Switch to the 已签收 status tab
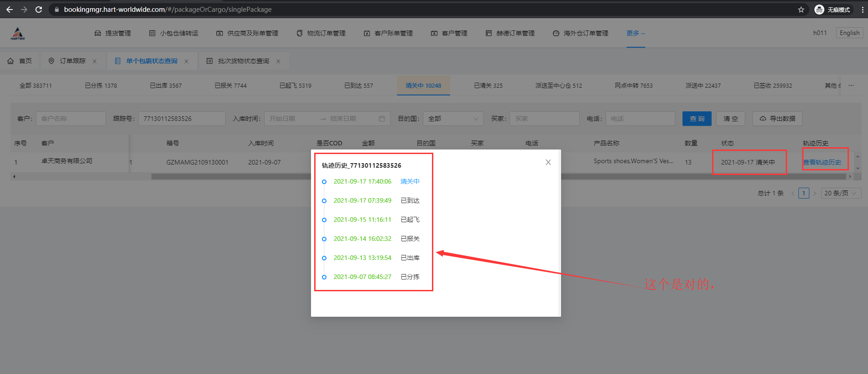Screen dimensions: 868x374 click(773, 85)
